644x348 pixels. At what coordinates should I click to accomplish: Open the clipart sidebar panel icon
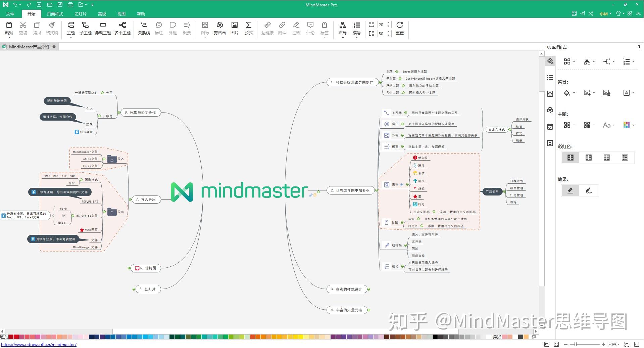(x=550, y=110)
